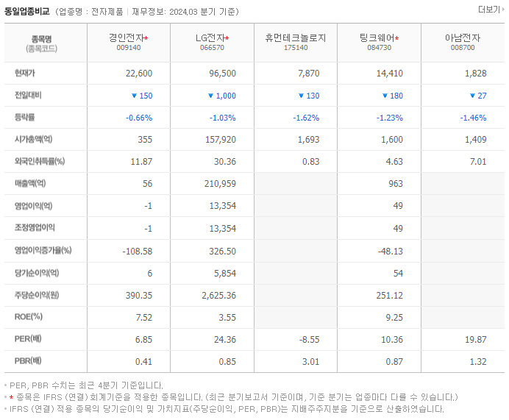Screen dimensions: 509x420
Task: Select the 조정영업이익 row label
Action: [35, 227]
